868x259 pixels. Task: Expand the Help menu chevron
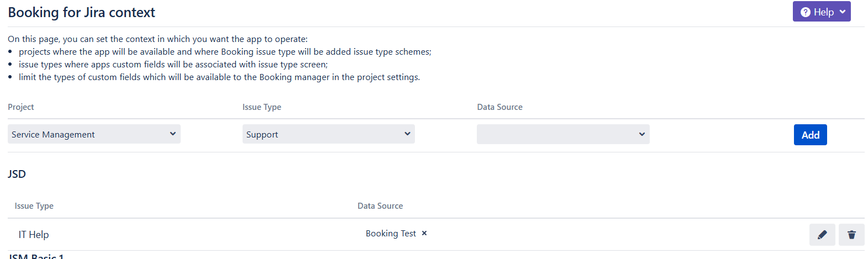point(843,12)
